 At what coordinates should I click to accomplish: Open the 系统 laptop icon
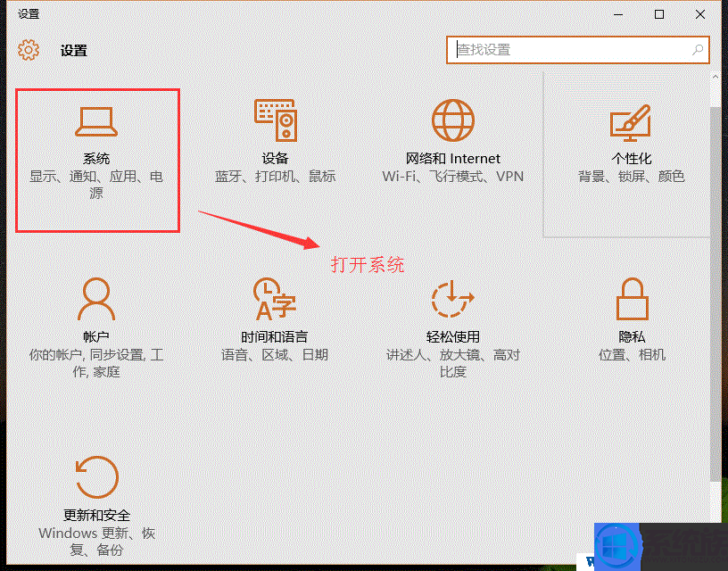coord(96,121)
